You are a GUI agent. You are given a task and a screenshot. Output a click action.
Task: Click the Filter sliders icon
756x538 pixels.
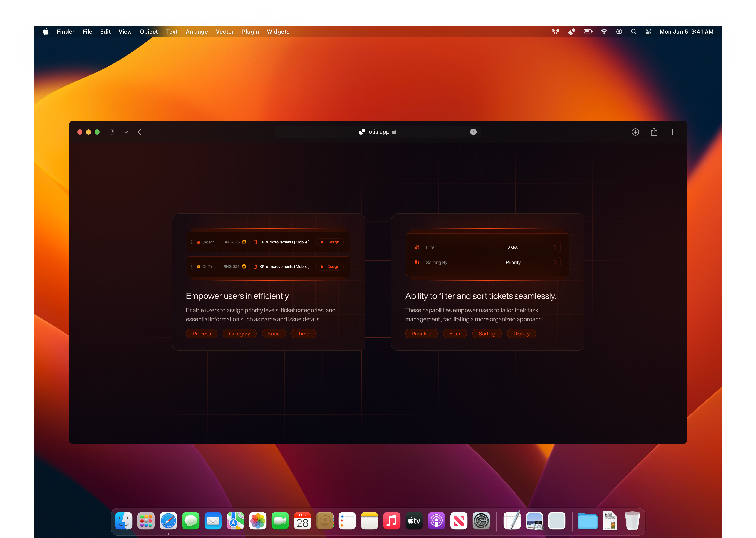click(x=417, y=247)
